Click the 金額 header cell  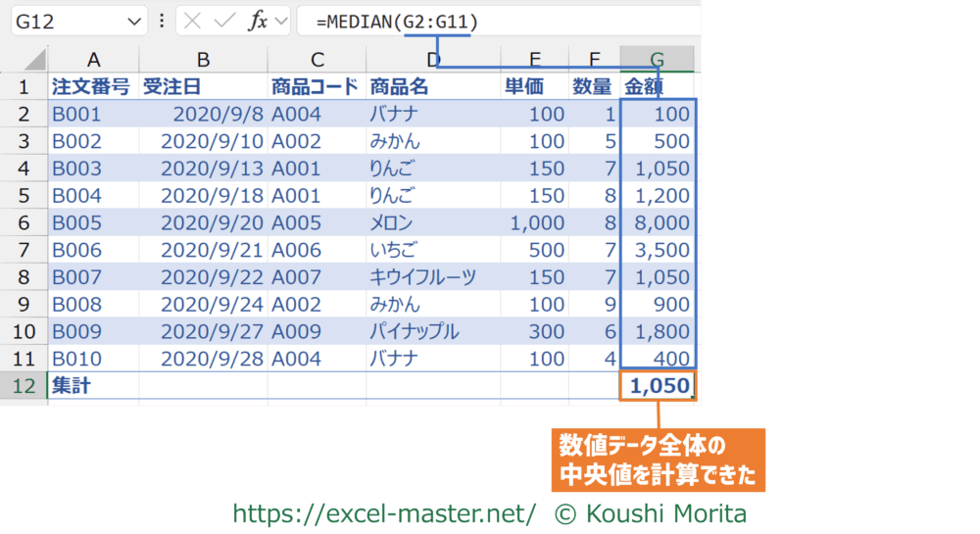click(658, 87)
